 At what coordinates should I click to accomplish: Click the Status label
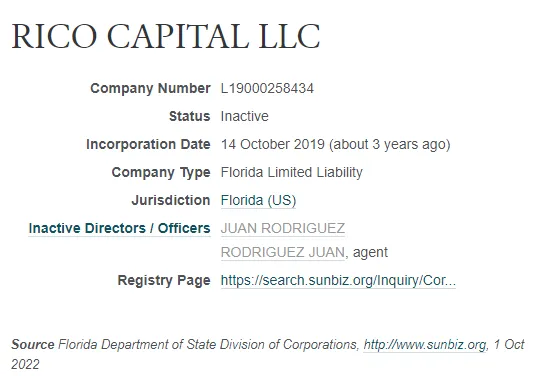point(190,116)
